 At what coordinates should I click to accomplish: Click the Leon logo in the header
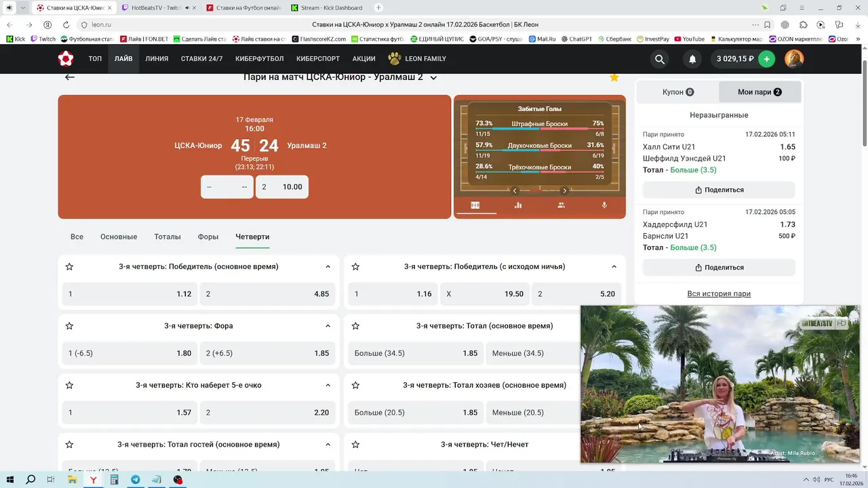tap(66, 59)
